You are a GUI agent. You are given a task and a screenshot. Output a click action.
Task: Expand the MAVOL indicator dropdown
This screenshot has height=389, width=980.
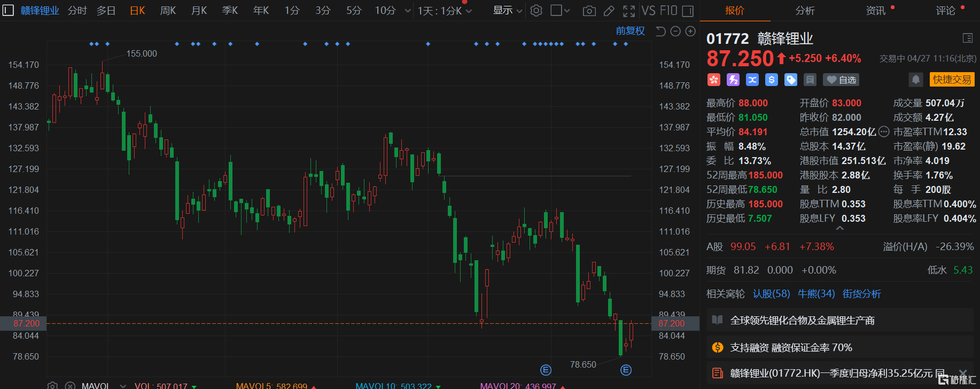pyautogui.click(x=123, y=385)
